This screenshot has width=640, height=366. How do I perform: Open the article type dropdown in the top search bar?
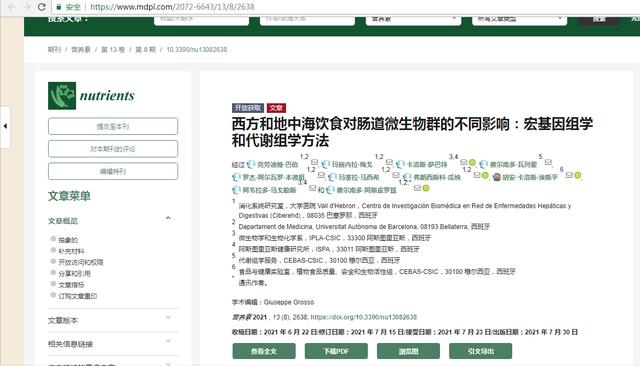519,20
